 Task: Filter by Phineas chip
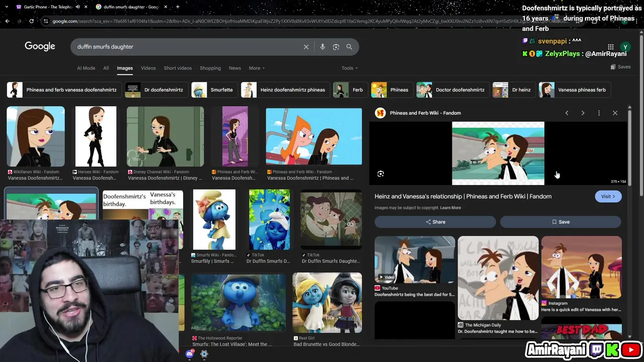(392, 90)
